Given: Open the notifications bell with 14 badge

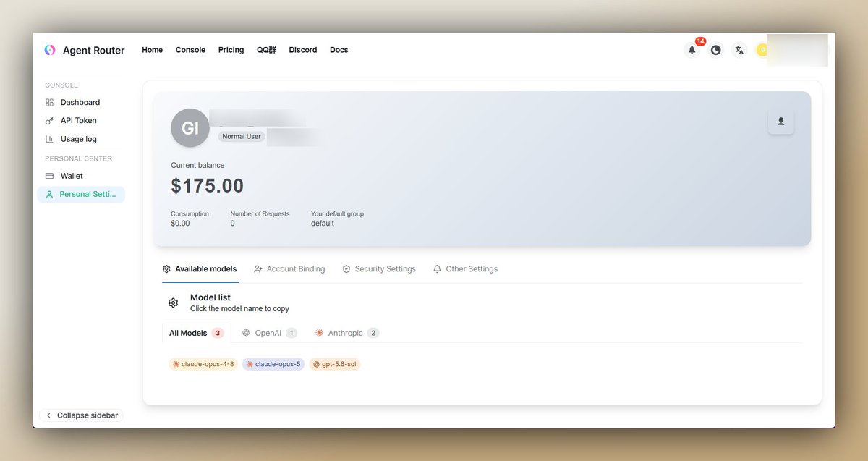Looking at the screenshot, I should 692,50.
